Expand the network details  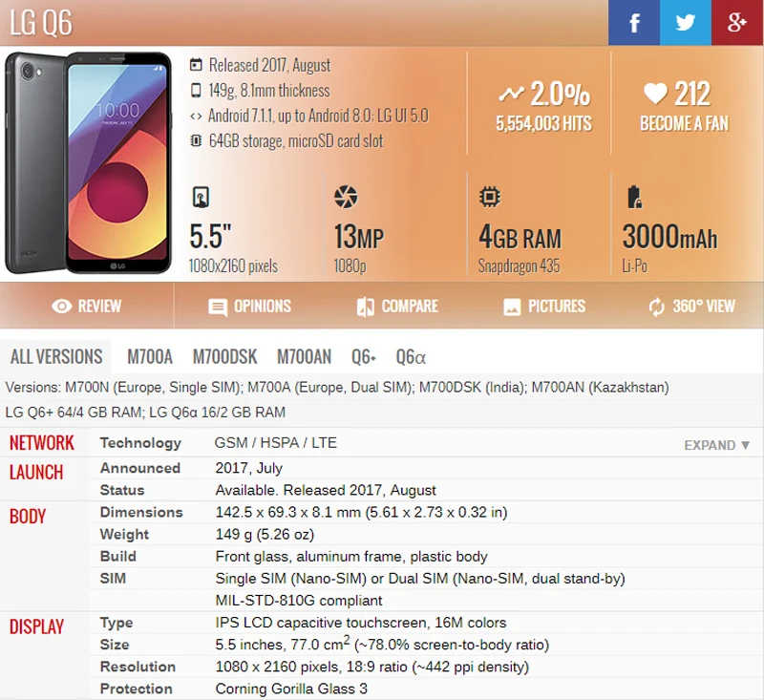717,445
